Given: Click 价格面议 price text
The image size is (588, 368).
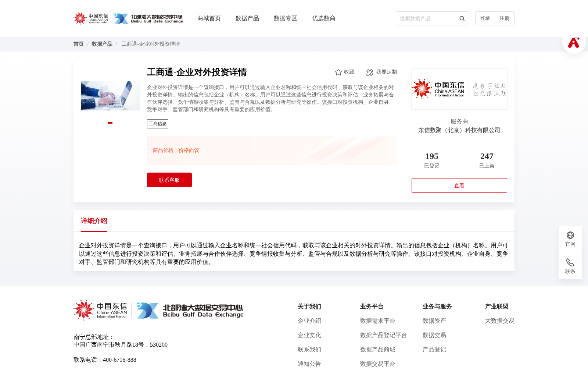Looking at the screenshot, I should pyautogui.click(x=189, y=151).
